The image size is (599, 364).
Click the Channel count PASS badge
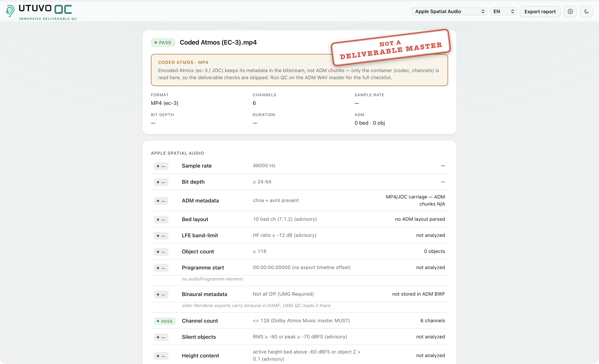[x=165, y=321]
